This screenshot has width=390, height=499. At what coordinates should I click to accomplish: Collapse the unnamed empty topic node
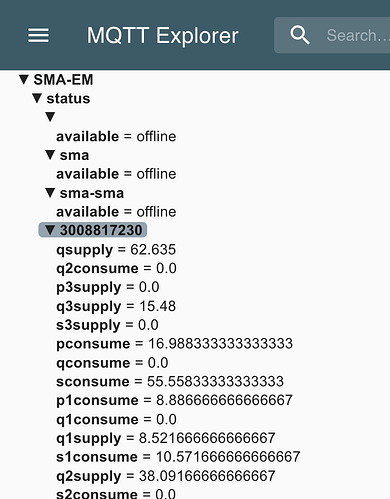[50, 117]
